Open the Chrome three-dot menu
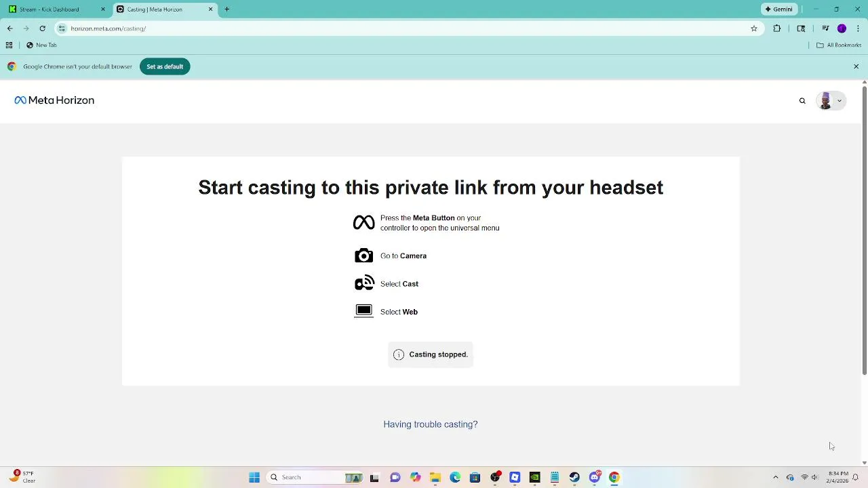The height and width of the screenshot is (488, 868). point(858,28)
